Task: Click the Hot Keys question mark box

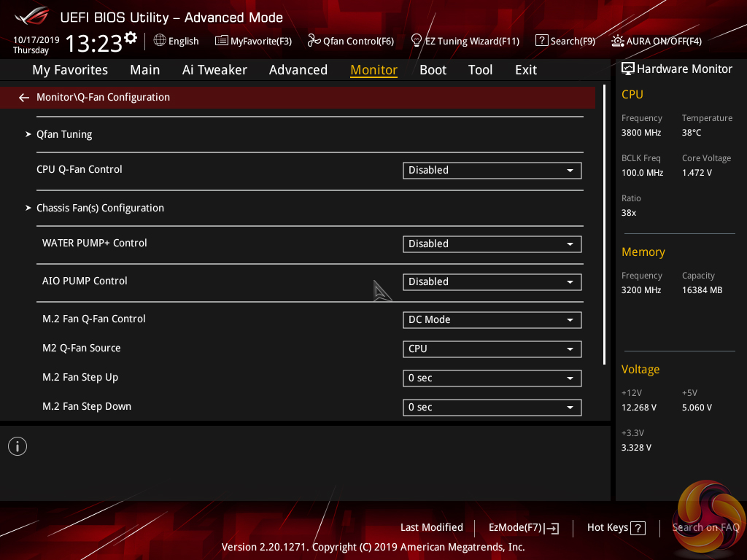Action: click(638, 528)
